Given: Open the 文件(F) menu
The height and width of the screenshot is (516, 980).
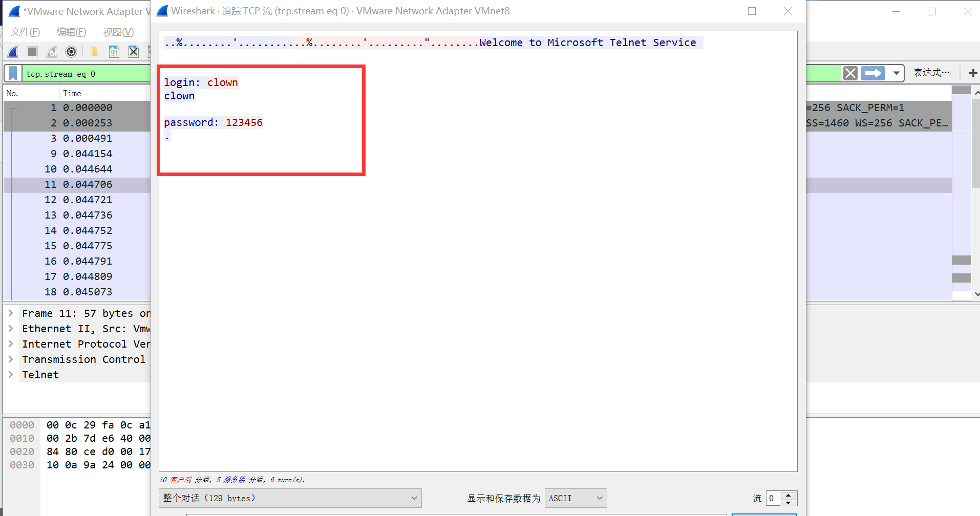Looking at the screenshot, I should pyautogui.click(x=25, y=32).
